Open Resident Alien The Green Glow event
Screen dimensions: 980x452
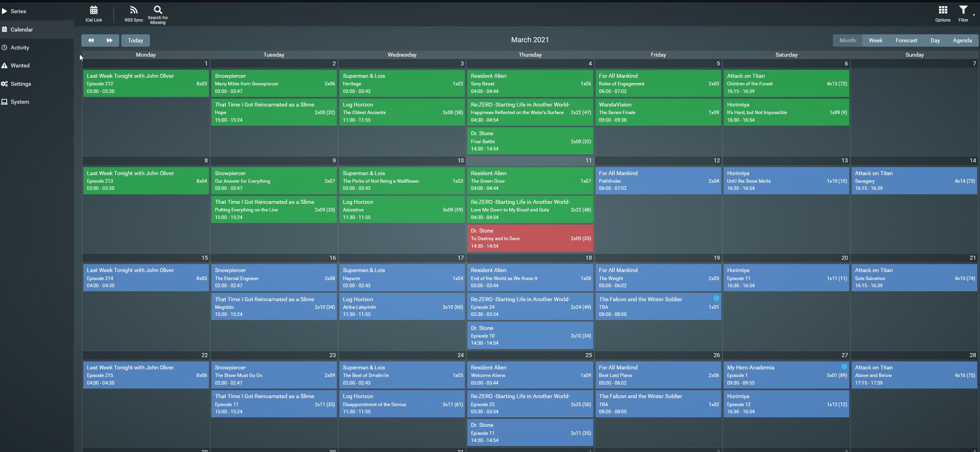click(x=530, y=181)
